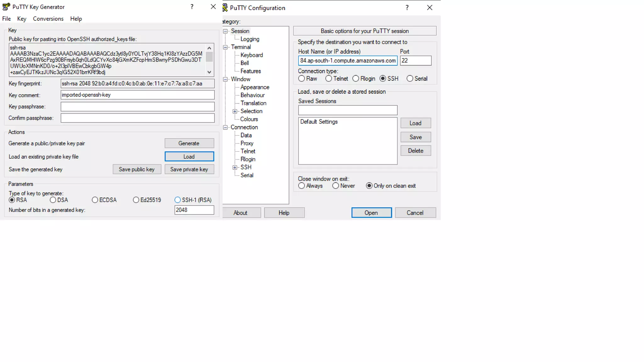Viewport: 644px width, 362px height.
Task: Select the Colours category
Action: pyautogui.click(x=249, y=119)
